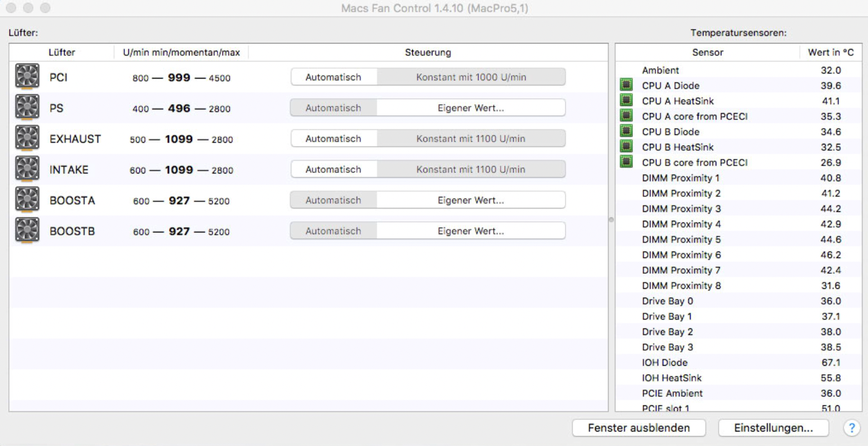Click the Sensor column header
This screenshot has height=446, width=868.
coord(707,52)
